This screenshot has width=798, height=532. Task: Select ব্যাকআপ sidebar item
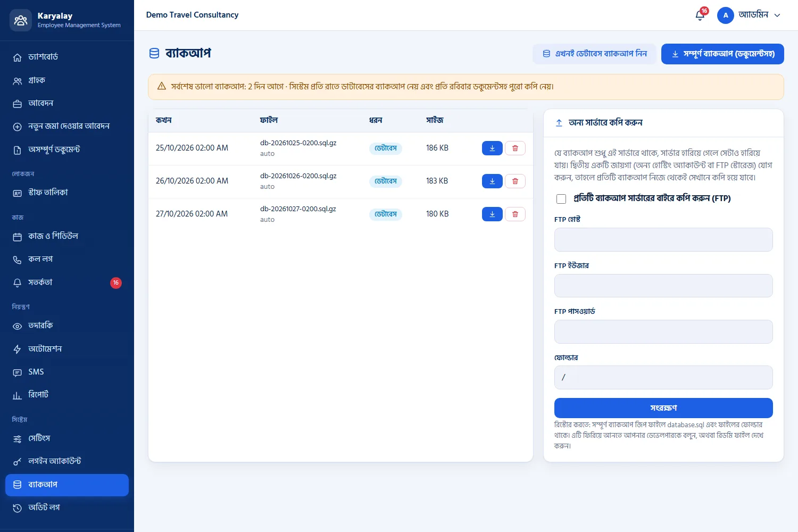point(67,485)
